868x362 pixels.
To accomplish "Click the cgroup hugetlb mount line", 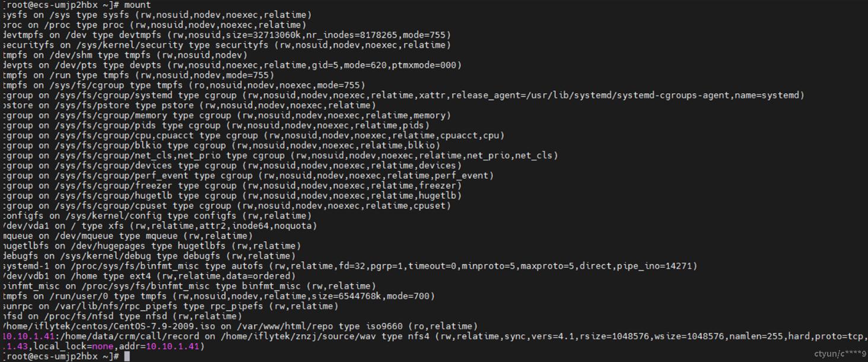I will (x=232, y=196).
